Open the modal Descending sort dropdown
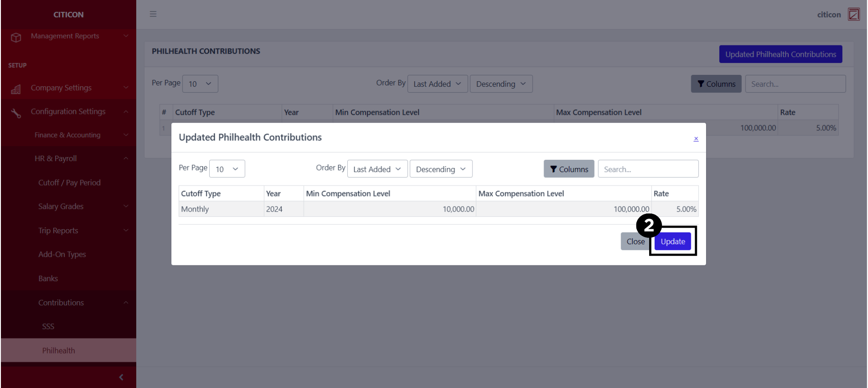The height and width of the screenshot is (388, 868). coord(440,169)
